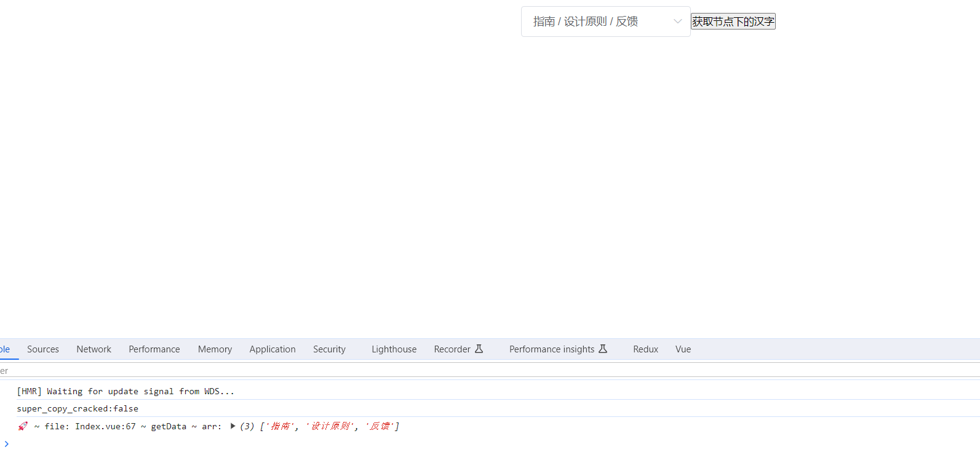Click the console filter input field

490,371
